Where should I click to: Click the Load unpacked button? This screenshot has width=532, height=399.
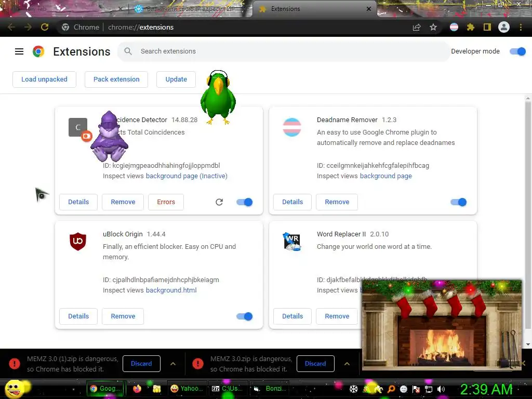click(45, 79)
